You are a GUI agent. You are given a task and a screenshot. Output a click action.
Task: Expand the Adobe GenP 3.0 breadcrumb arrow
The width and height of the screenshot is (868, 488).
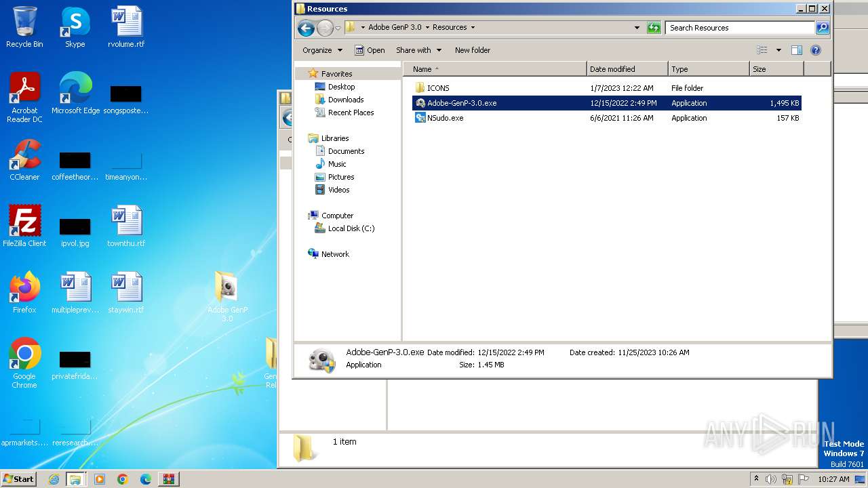(x=427, y=28)
